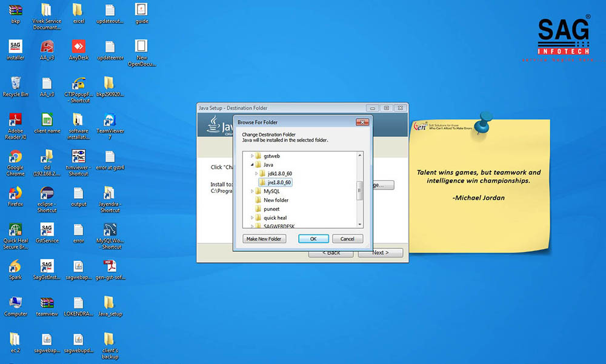This screenshot has width=606, height=364.
Task: Expand the jdk1.8.0_60 folder node
Action: (x=257, y=174)
